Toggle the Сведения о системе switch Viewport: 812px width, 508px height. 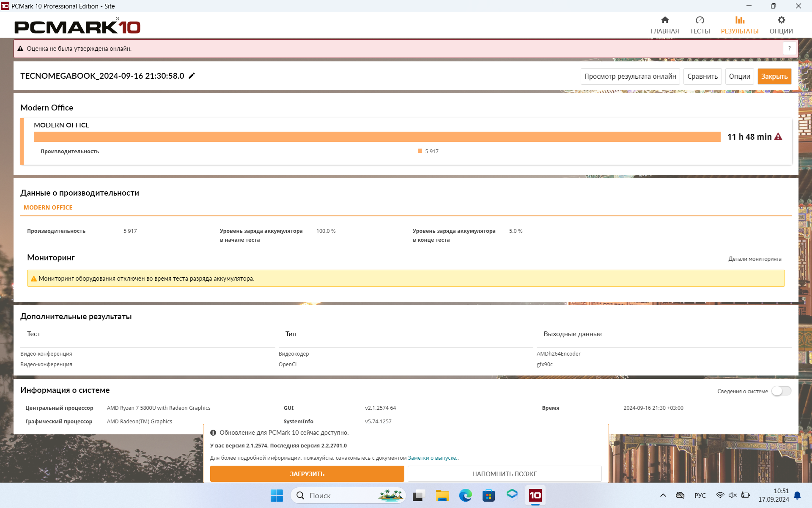[x=781, y=391]
